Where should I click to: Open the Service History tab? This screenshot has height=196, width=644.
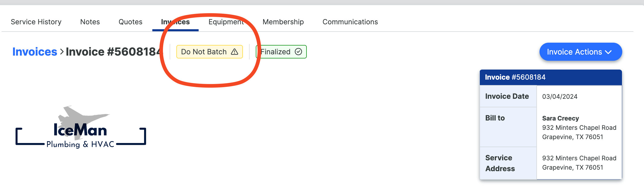pyautogui.click(x=36, y=22)
